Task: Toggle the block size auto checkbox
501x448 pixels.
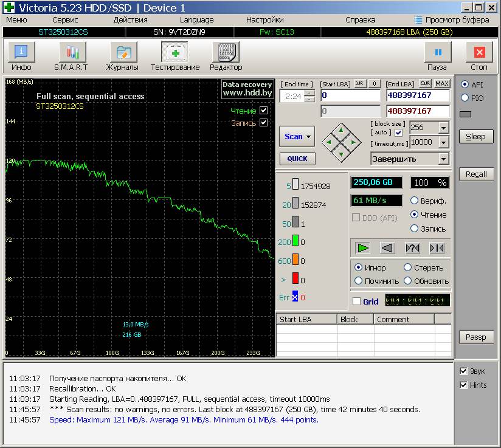Action: click(x=398, y=133)
